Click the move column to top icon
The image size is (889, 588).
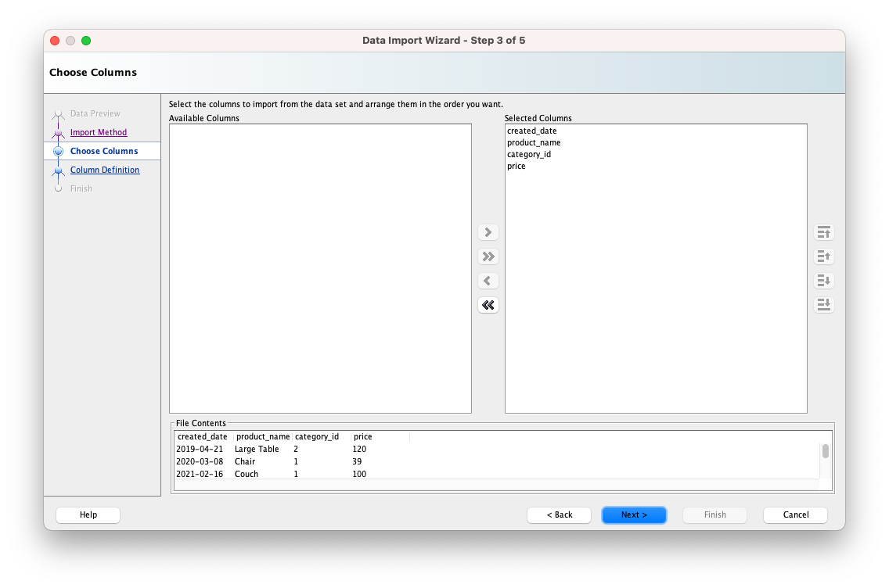click(823, 232)
